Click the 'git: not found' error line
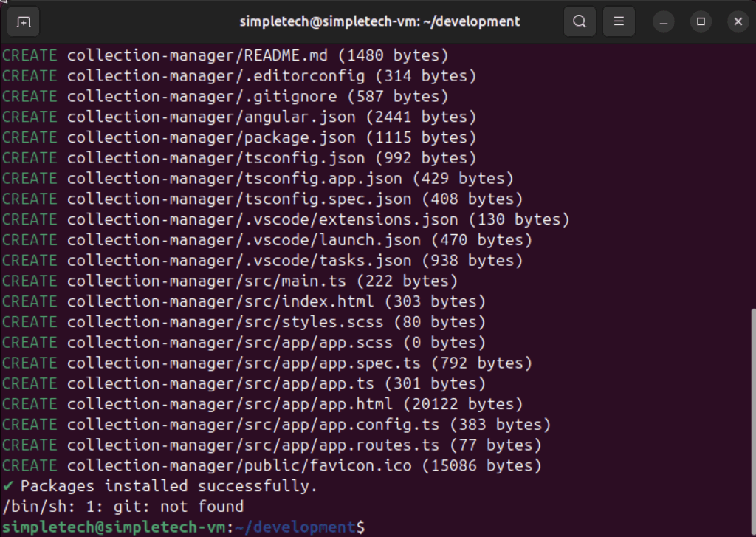 pos(123,507)
